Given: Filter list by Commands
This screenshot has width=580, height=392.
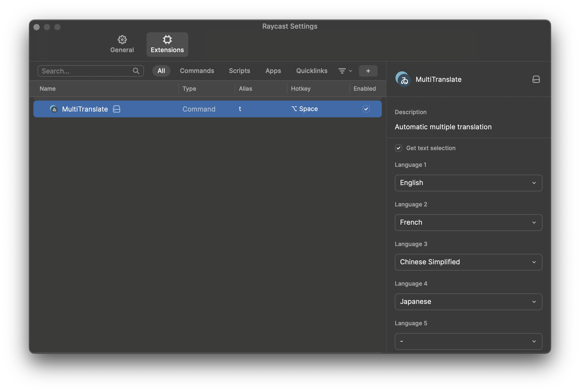Looking at the screenshot, I should 197,71.
